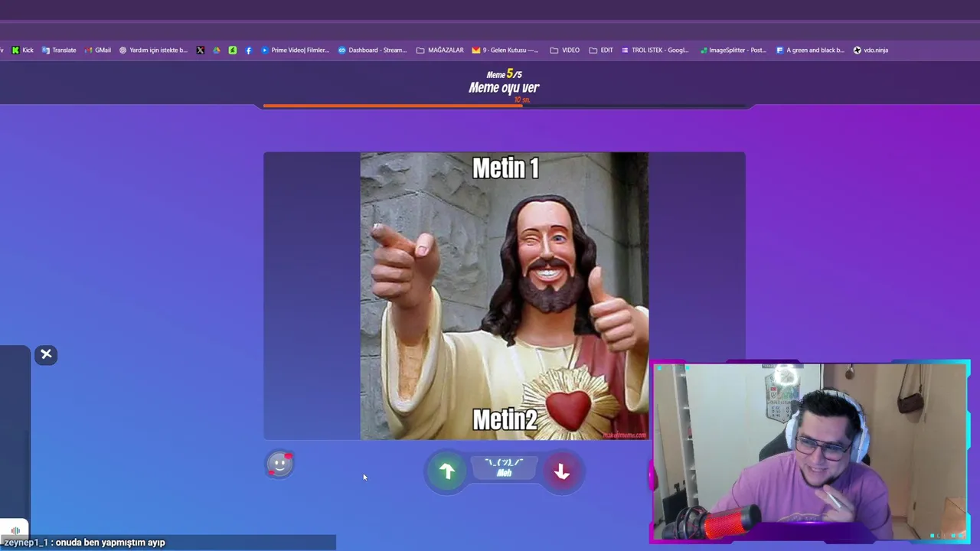Click the 'Meme oyu ver' heading

click(504, 88)
